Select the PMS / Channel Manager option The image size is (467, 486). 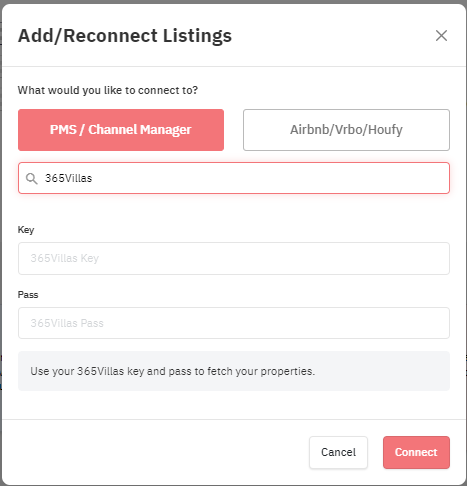121,130
